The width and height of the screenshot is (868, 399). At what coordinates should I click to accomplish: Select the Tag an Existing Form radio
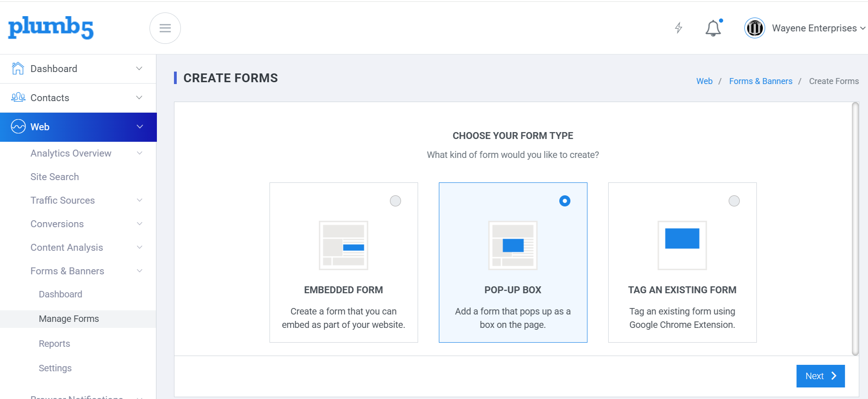pyautogui.click(x=734, y=201)
